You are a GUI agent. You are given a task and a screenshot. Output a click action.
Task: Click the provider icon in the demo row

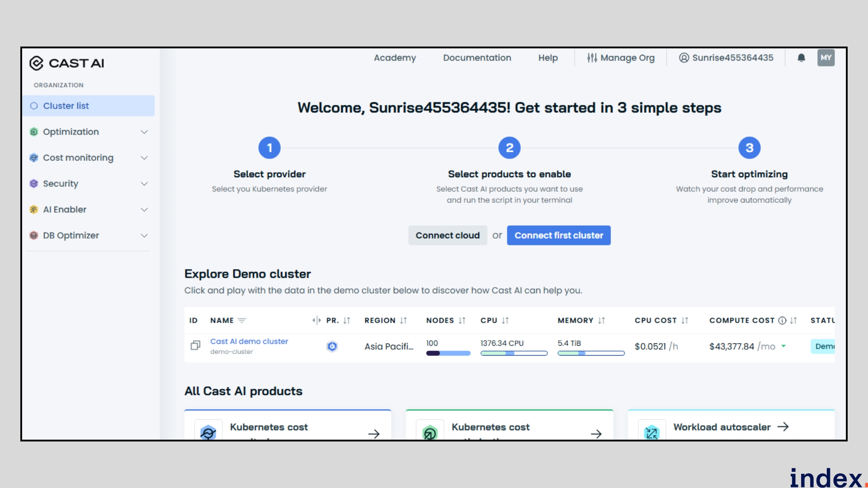[x=332, y=346]
